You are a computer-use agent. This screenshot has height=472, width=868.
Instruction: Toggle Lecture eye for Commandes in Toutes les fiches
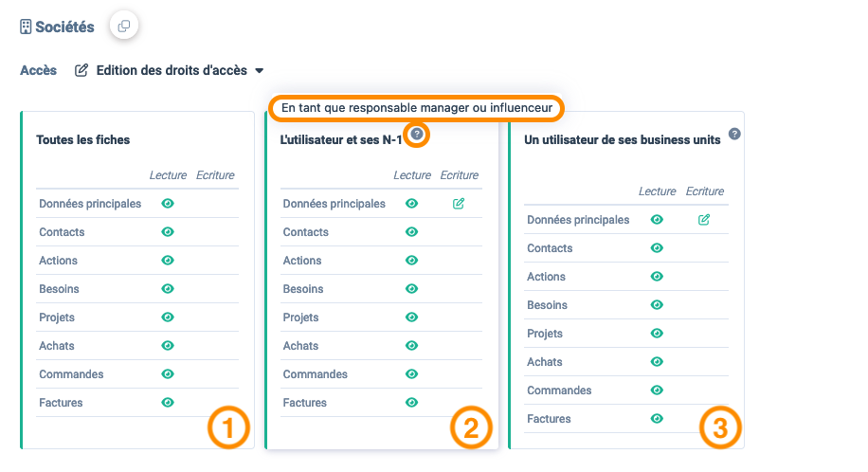168,374
